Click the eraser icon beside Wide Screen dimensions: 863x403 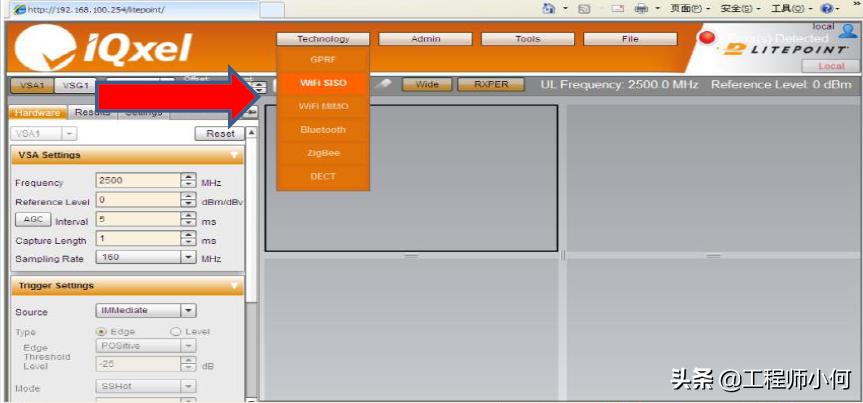(385, 84)
